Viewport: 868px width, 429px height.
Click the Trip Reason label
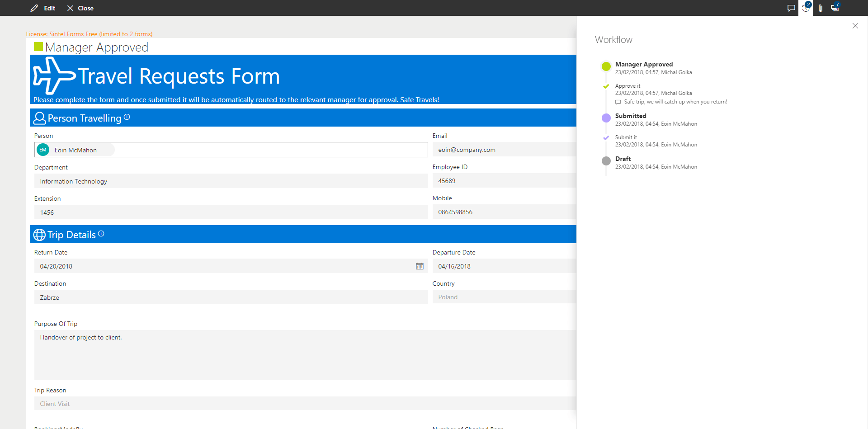(x=50, y=390)
